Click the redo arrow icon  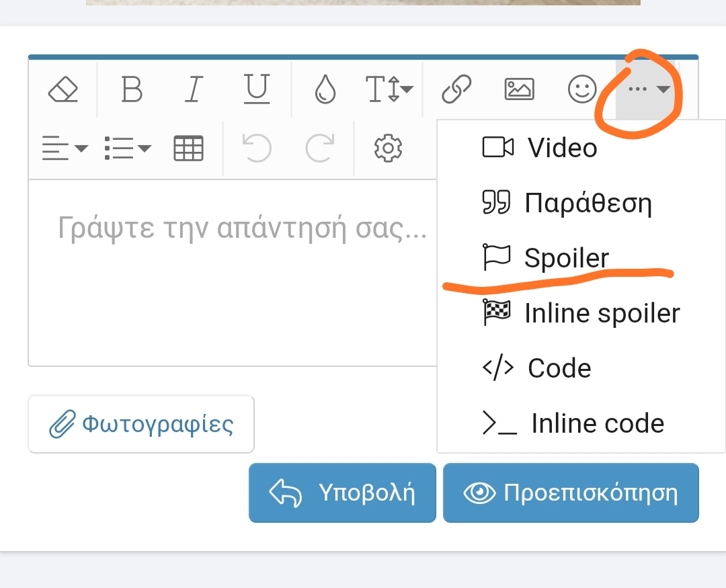[320, 148]
